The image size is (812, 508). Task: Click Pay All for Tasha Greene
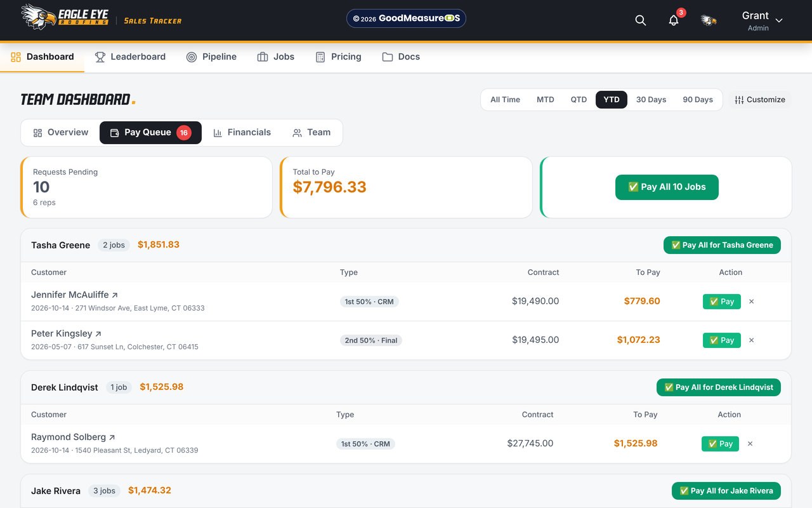tap(722, 245)
